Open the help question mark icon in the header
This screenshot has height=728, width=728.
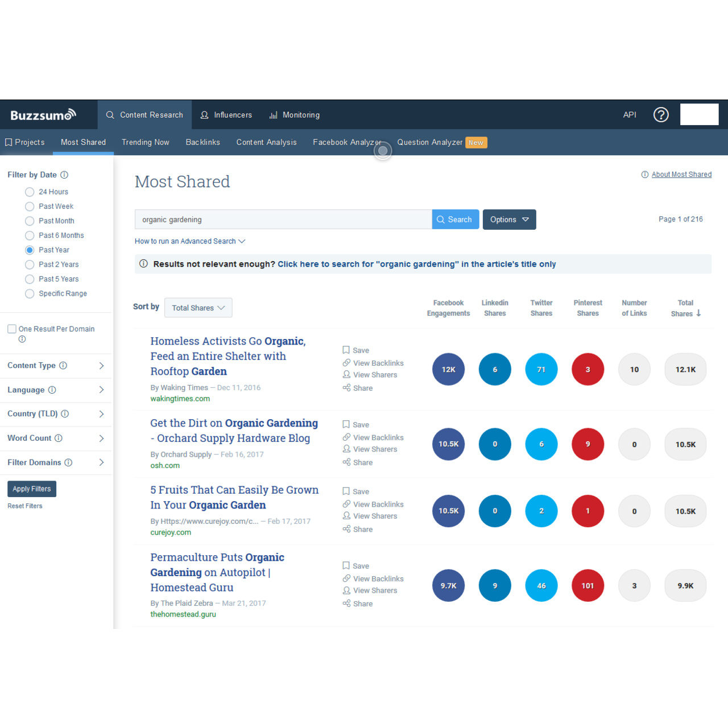click(x=661, y=115)
